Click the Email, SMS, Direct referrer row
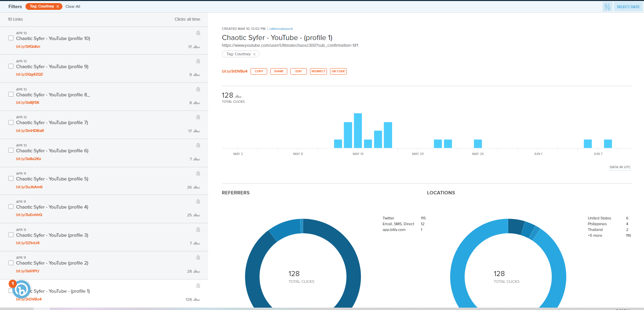The image size is (644, 310). coord(404,224)
